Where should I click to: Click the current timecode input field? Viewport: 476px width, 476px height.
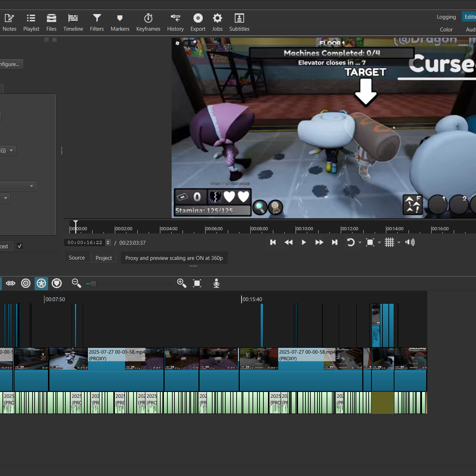(85, 243)
